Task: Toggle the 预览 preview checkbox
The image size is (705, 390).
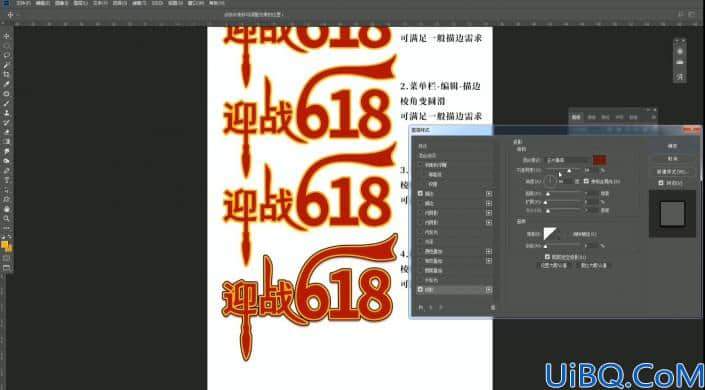Action: [x=661, y=183]
